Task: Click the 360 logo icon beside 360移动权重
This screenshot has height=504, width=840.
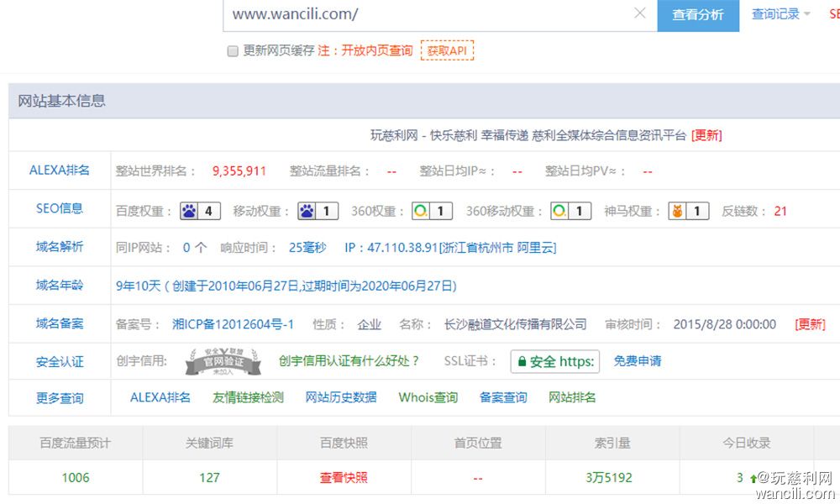Action: [x=559, y=211]
